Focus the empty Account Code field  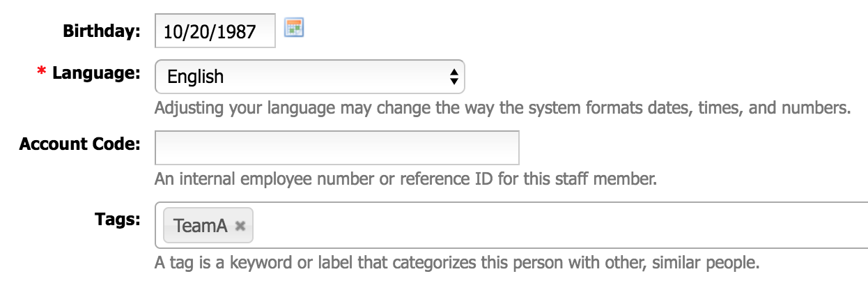point(337,148)
